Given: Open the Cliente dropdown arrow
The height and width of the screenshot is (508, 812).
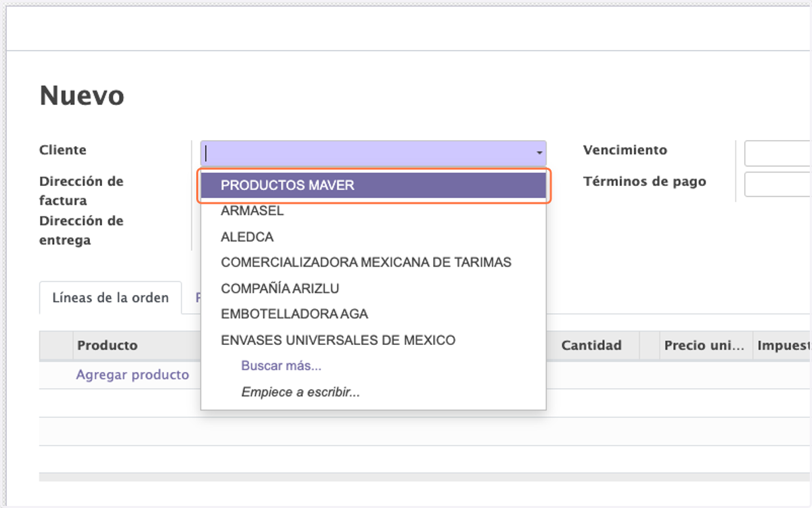Looking at the screenshot, I should (x=539, y=154).
